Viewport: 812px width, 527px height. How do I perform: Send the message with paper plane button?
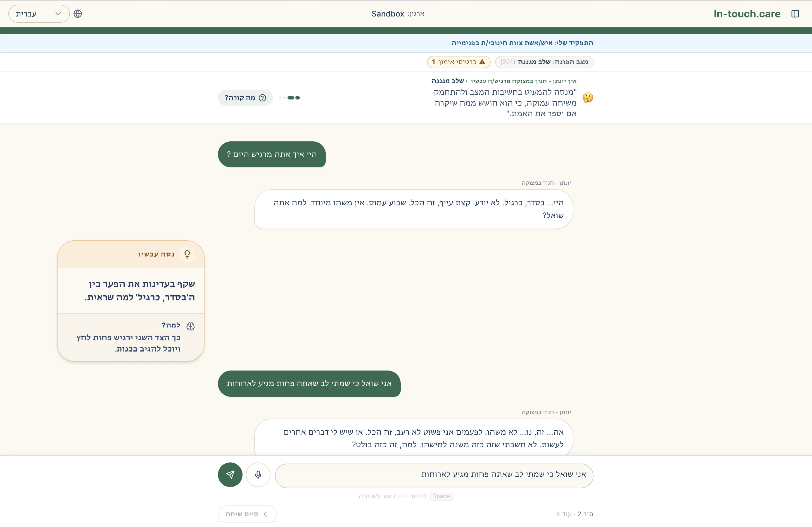pos(230,474)
